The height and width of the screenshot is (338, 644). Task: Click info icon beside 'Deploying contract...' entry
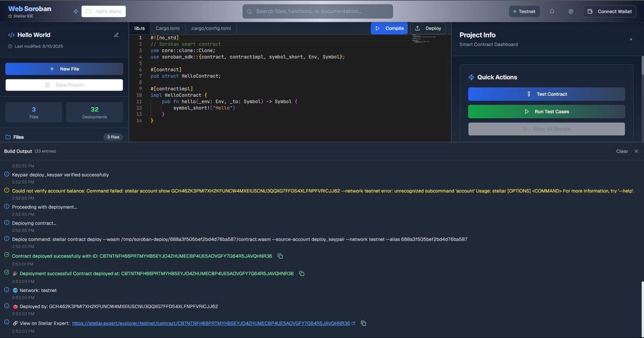pos(6,222)
